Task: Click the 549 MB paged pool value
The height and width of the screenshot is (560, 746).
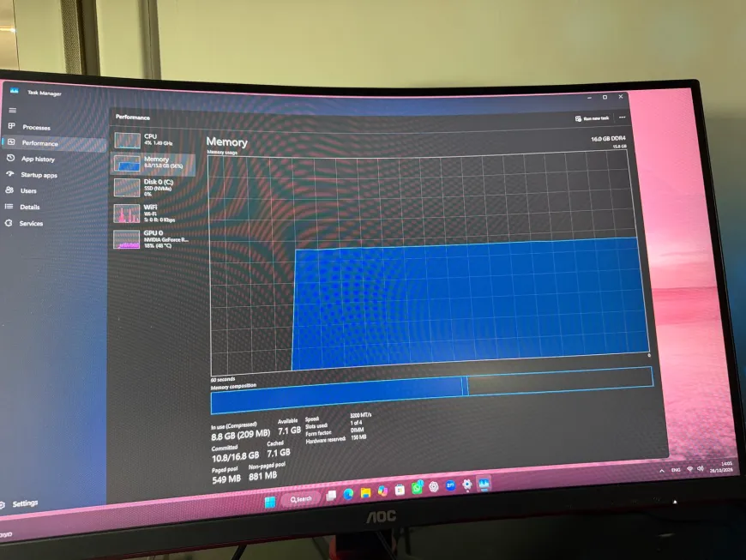Action: click(x=226, y=479)
